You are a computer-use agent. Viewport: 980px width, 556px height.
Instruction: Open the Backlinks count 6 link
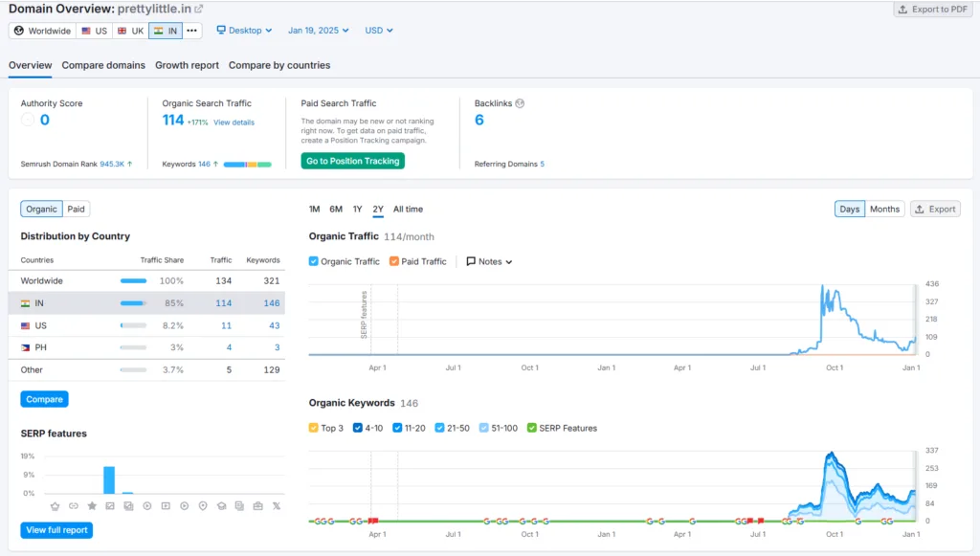[479, 120]
